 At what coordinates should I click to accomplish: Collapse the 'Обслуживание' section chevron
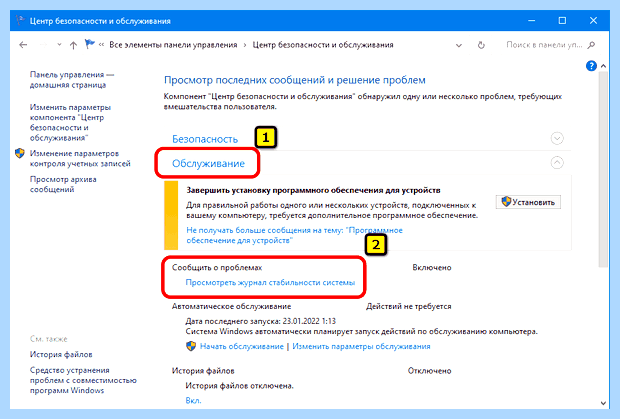coord(557,163)
